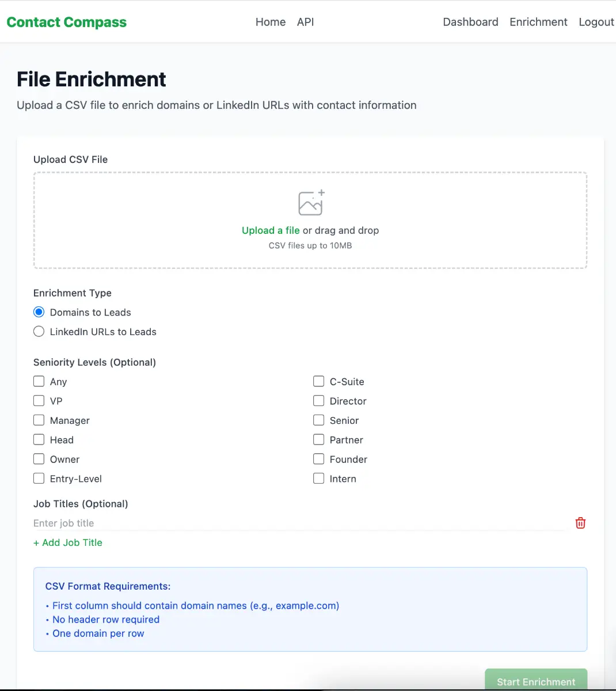The image size is (616, 691).
Task: Click the red trash icon beside job title
Action: pyautogui.click(x=580, y=523)
